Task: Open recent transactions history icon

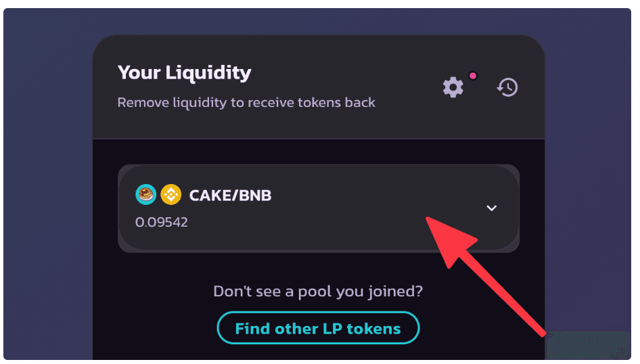Action: 507,87
